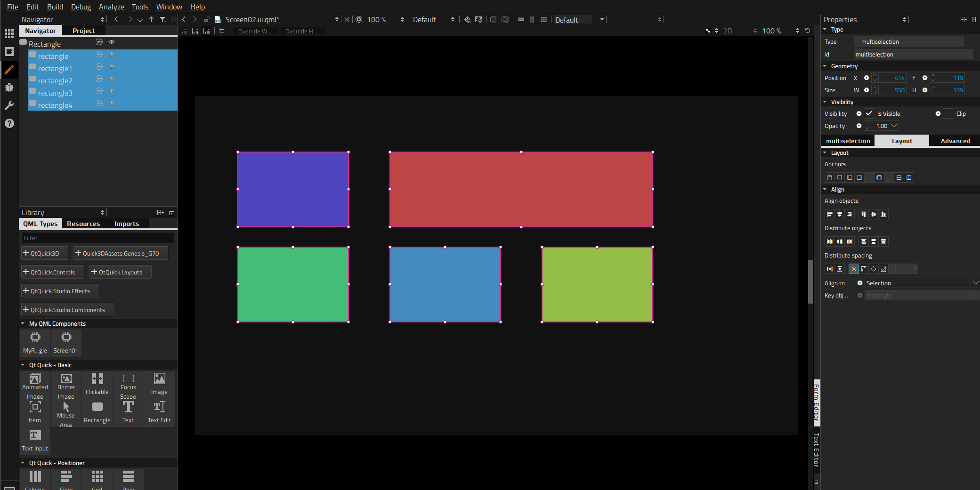Open Debug mode with the bug icon
Viewport: 980px width, 490px height.
click(9, 88)
